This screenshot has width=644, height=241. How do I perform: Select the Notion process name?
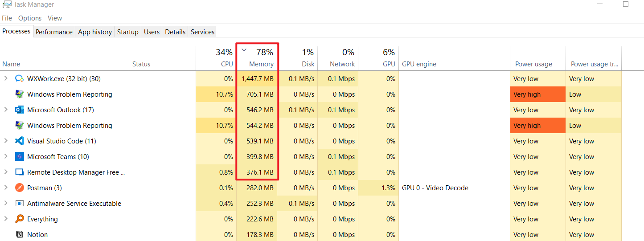coord(37,235)
